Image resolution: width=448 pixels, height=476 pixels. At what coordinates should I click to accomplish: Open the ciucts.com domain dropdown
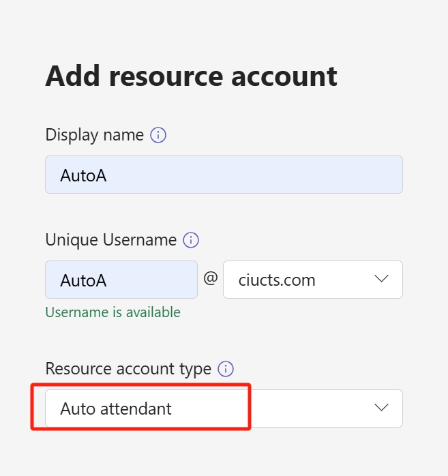(313, 280)
